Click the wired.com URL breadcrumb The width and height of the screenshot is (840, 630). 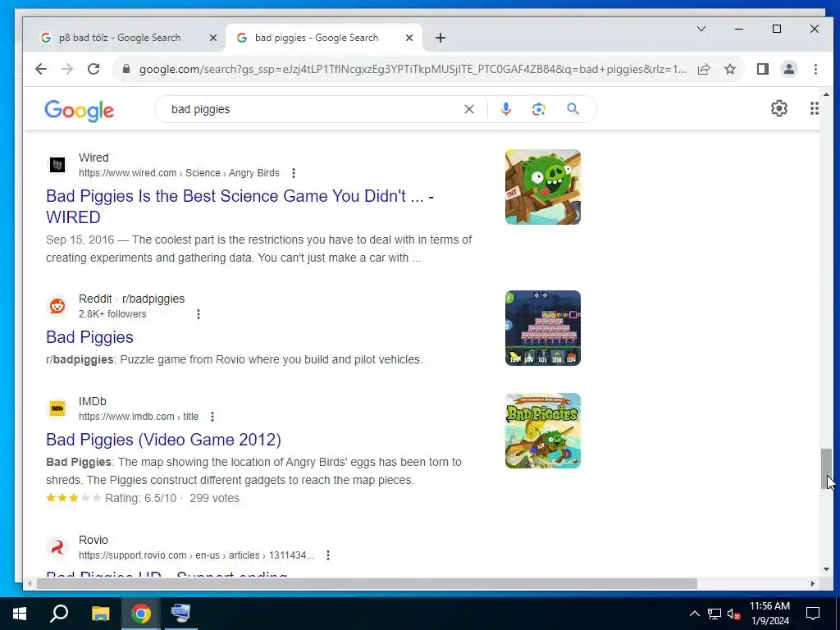point(179,173)
